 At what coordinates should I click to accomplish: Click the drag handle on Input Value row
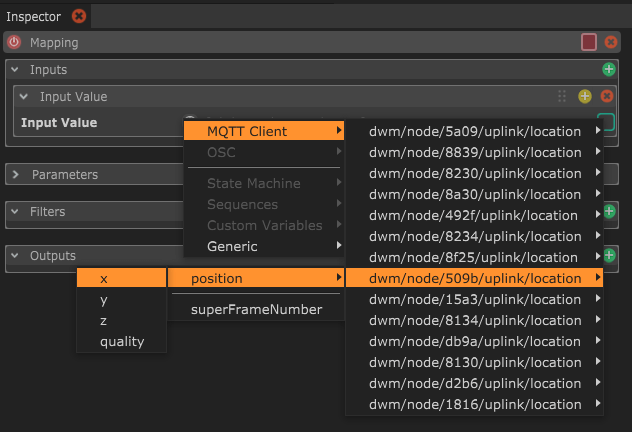pos(562,97)
